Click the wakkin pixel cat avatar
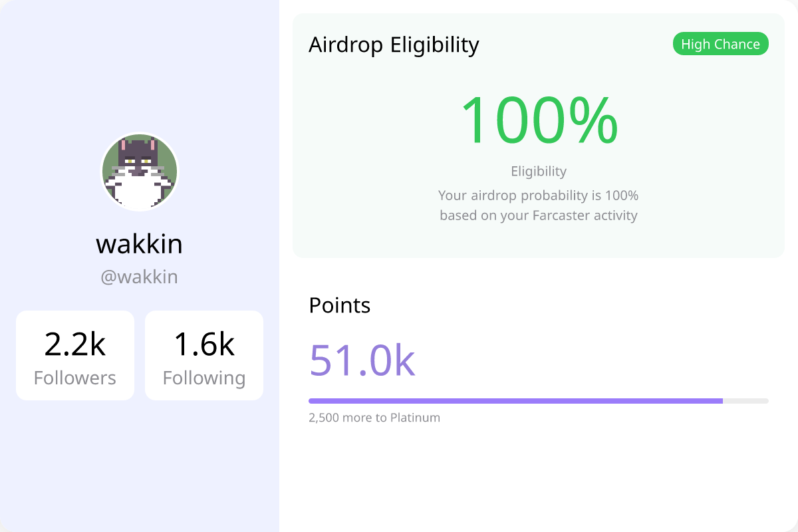The image size is (798, 532). (140, 172)
